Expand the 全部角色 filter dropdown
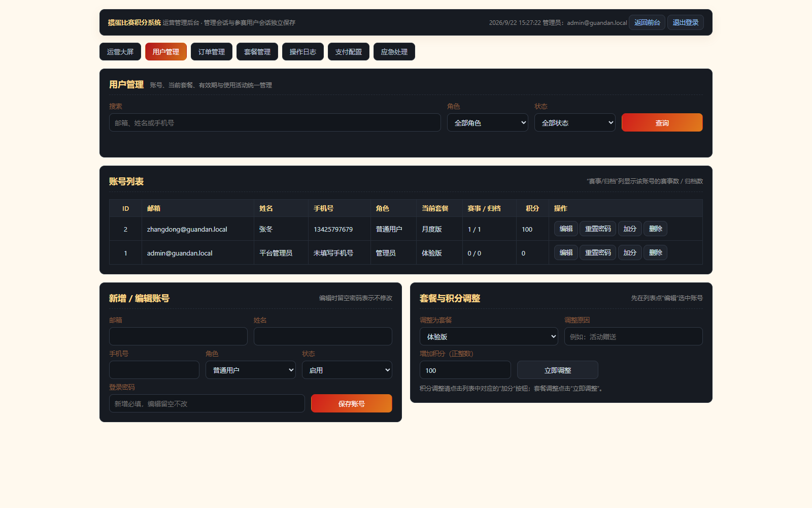 tap(488, 122)
